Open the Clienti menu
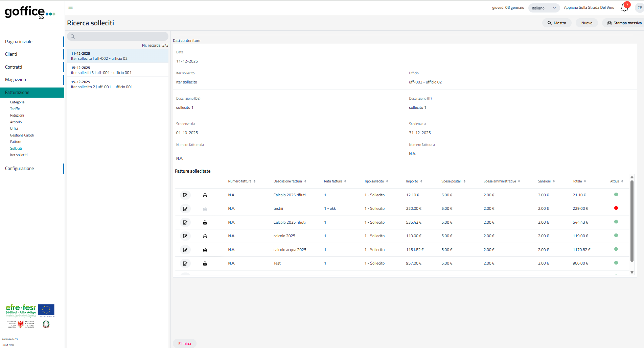This screenshot has height=348, width=644. 11,54
